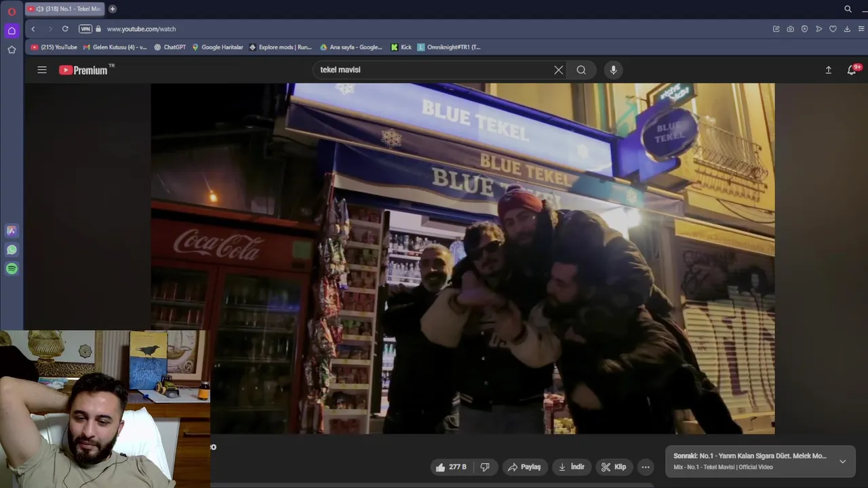868x488 pixels.
Task: Open Opera sidebar bookmarks star
Action: 12,49
